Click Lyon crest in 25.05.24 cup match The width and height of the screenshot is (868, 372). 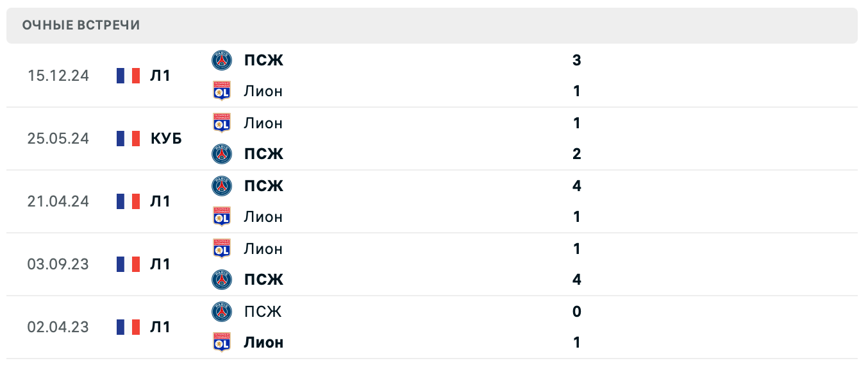point(222,123)
